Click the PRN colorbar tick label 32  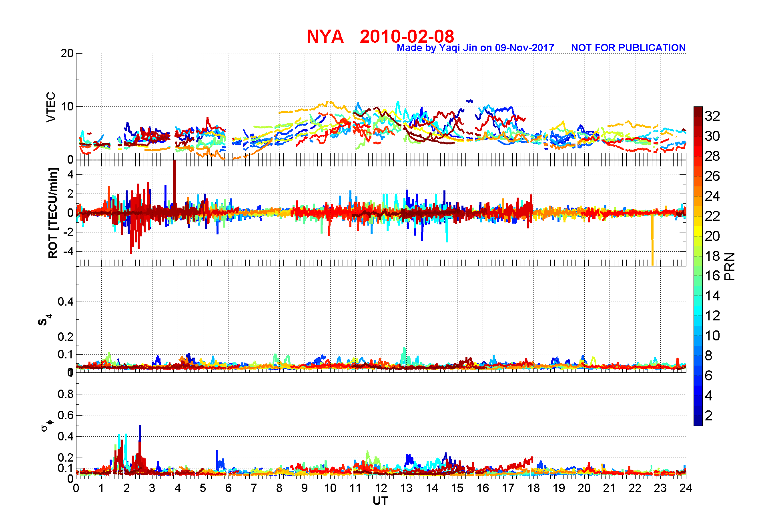tap(712, 116)
